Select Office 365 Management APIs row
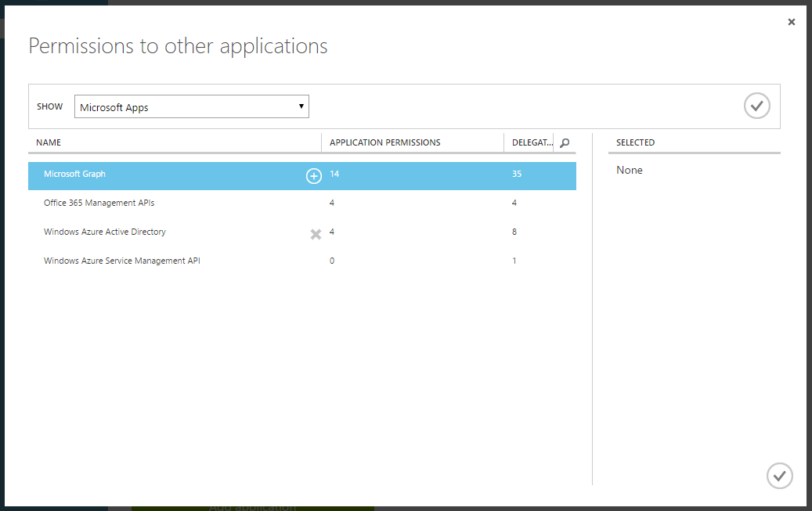This screenshot has width=812, height=511. click(99, 203)
